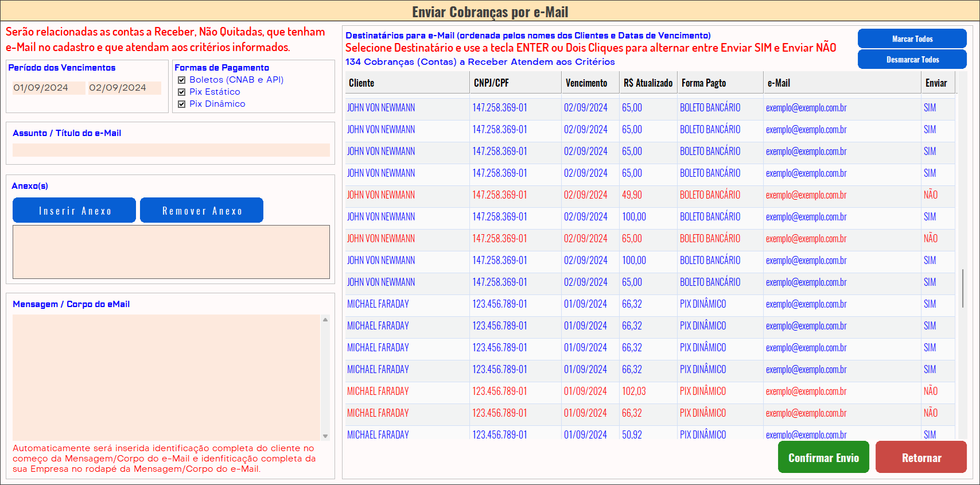
Task: Click the Desmarcar Todos button
Action: pos(912,59)
